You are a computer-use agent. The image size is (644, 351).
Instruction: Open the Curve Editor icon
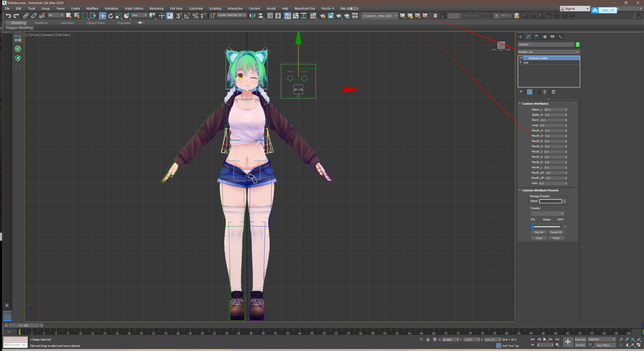[x=295, y=16]
